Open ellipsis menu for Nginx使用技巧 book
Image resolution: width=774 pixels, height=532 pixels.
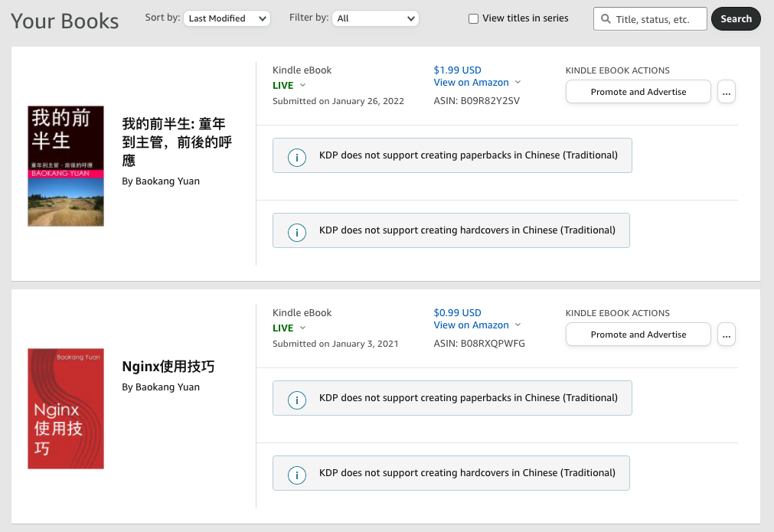click(x=726, y=335)
